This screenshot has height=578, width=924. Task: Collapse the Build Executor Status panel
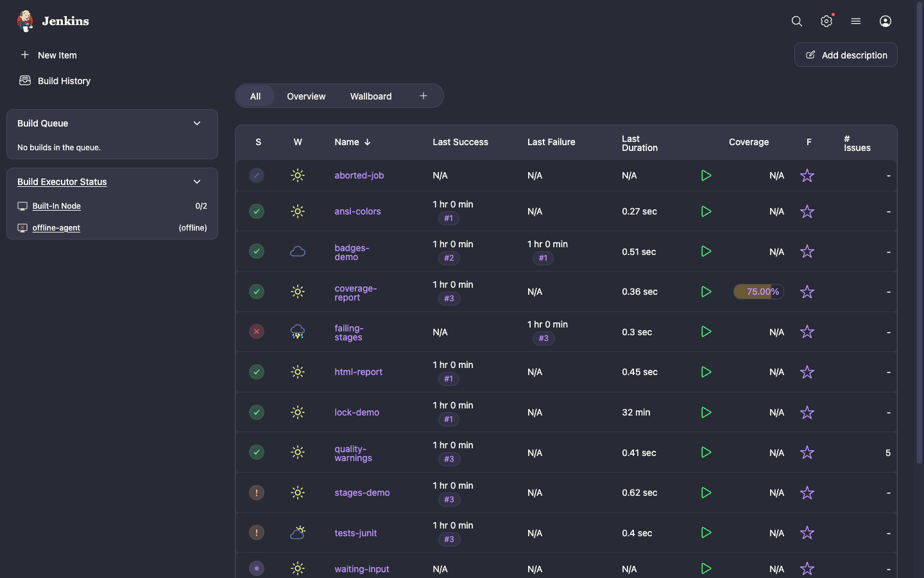[x=197, y=182]
